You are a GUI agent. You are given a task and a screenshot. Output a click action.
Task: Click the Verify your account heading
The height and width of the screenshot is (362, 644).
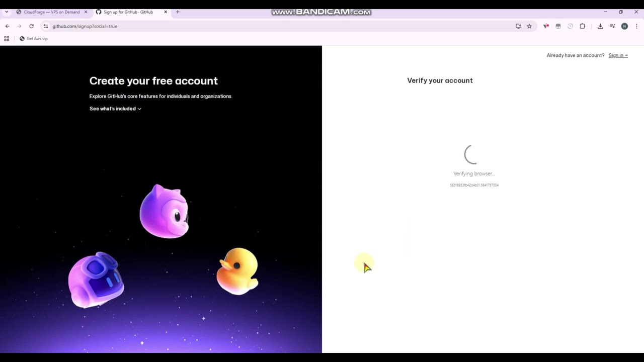[x=440, y=80]
